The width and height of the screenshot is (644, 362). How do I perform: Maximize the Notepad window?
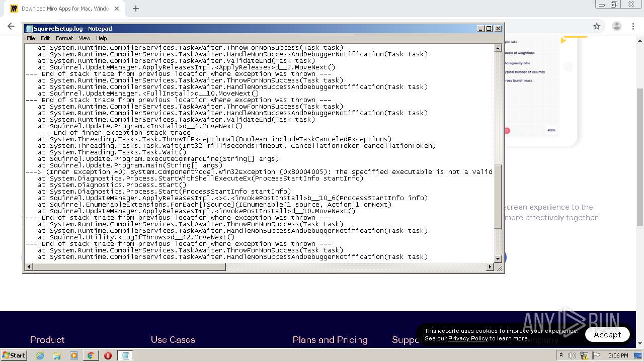click(x=489, y=29)
